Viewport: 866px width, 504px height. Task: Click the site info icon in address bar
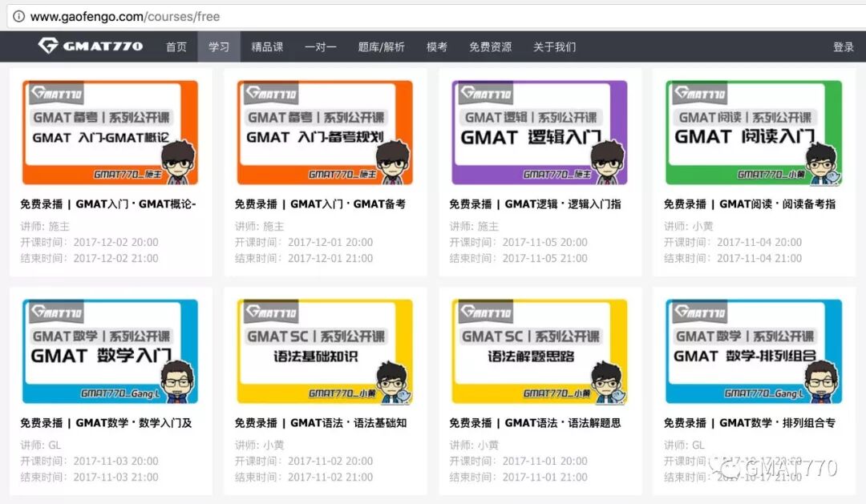pos(18,17)
